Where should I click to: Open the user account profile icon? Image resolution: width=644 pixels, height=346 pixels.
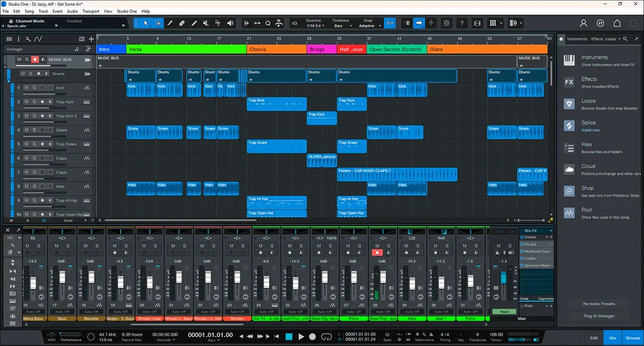(583, 23)
